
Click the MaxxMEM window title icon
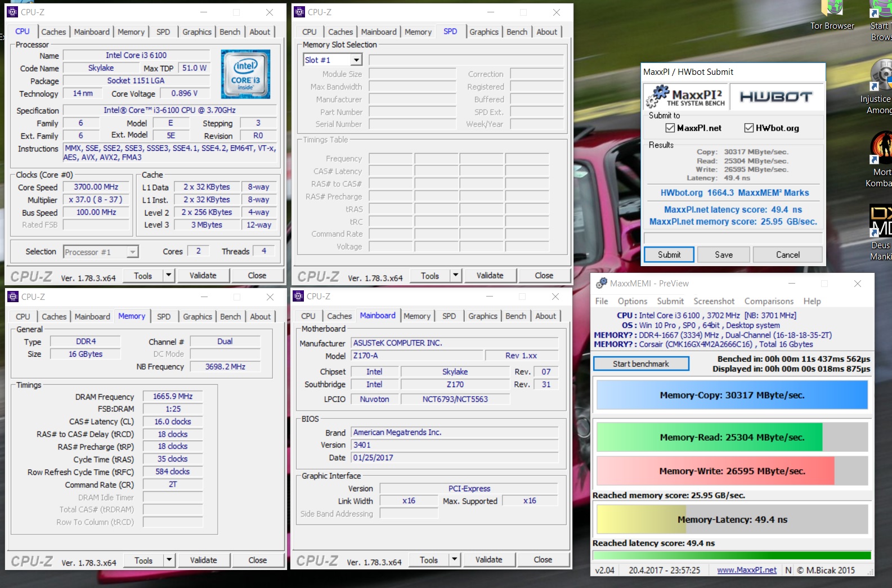pos(602,283)
